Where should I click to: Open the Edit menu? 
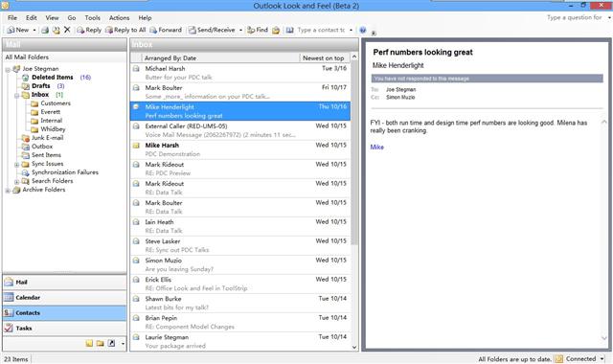(32, 17)
